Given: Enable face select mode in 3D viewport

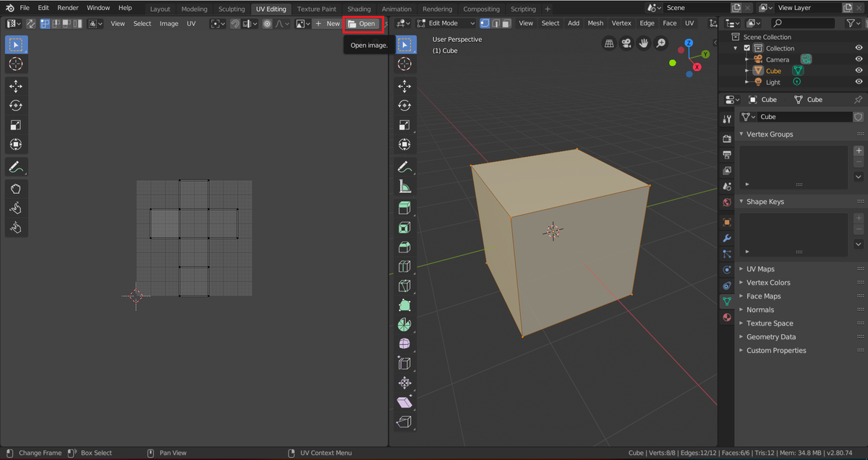Looking at the screenshot, I should coord(506,23).
